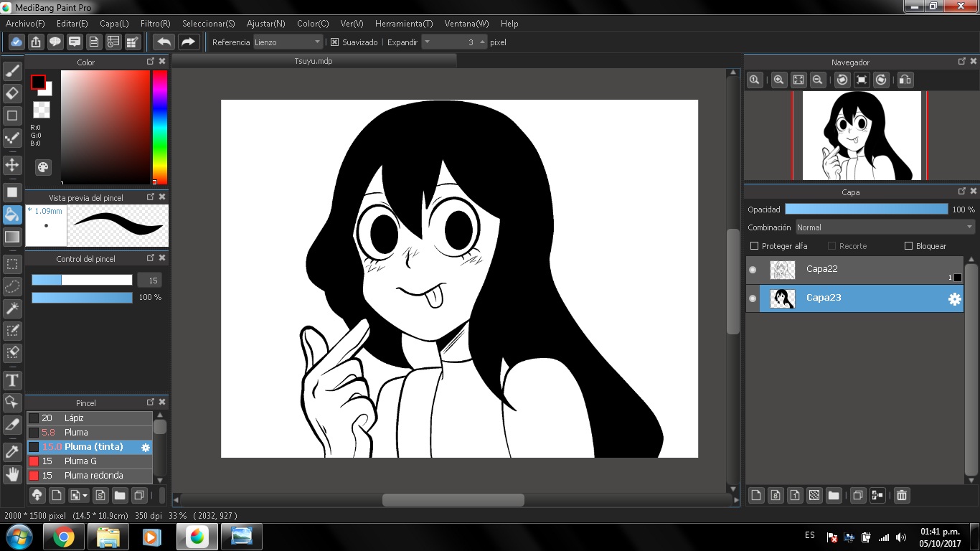Open the Ventana(W) menu
The image size is (980, 551).
[x=466, y=24]
